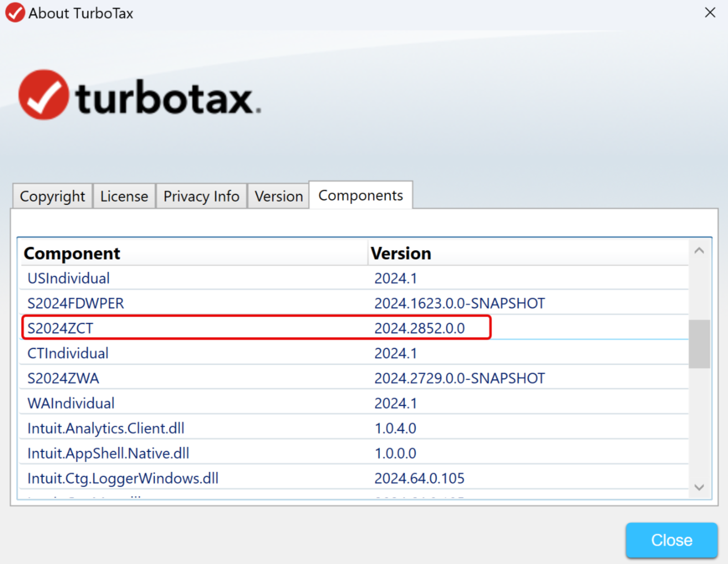Select the USIndividual row
728x564 pixels.
[355, 278]
